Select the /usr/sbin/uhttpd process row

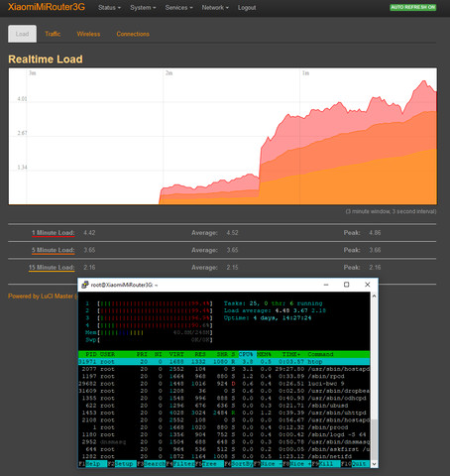click(224, 413)
